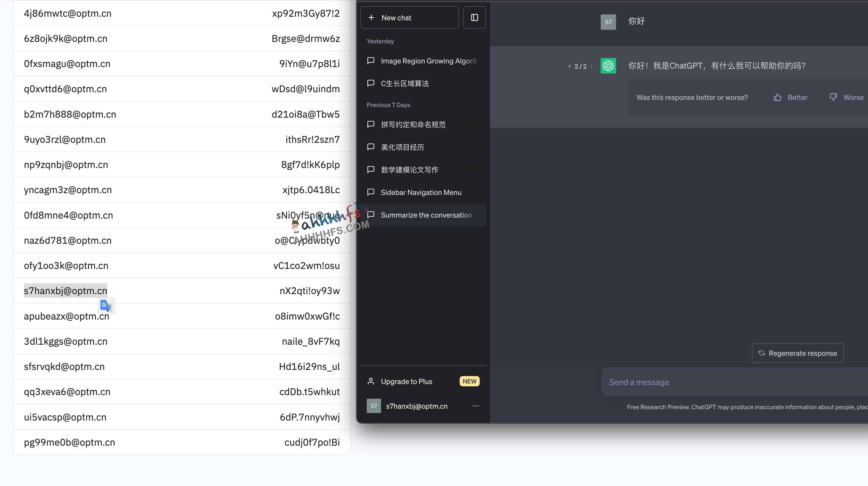The width and height of the screenshot is (868, 486).
Task: Click the thumbs up Better icon
Action: coord(777,97)
